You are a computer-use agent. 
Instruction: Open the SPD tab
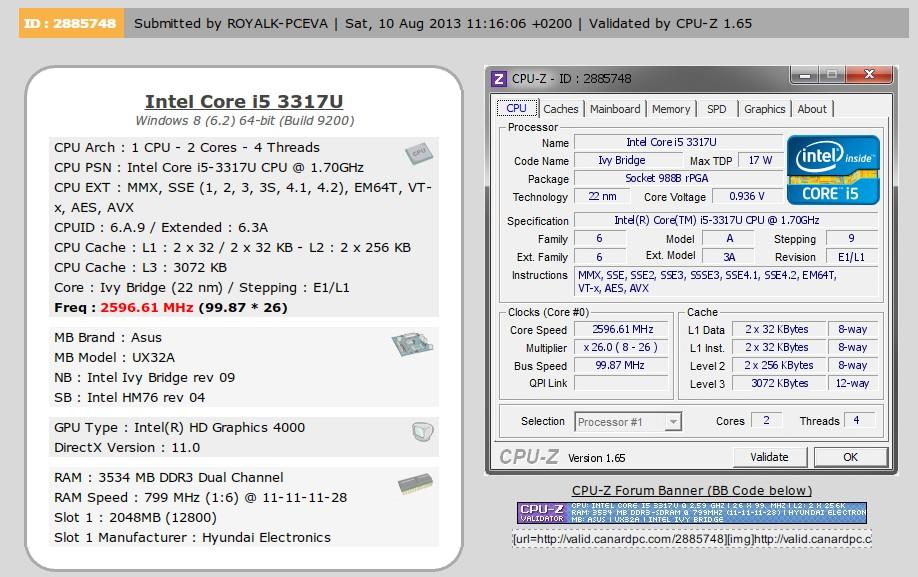(x=716, y=109)
